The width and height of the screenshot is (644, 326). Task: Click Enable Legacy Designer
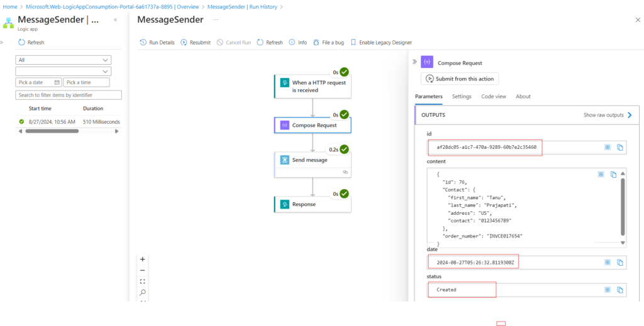[x=380, y=42]
